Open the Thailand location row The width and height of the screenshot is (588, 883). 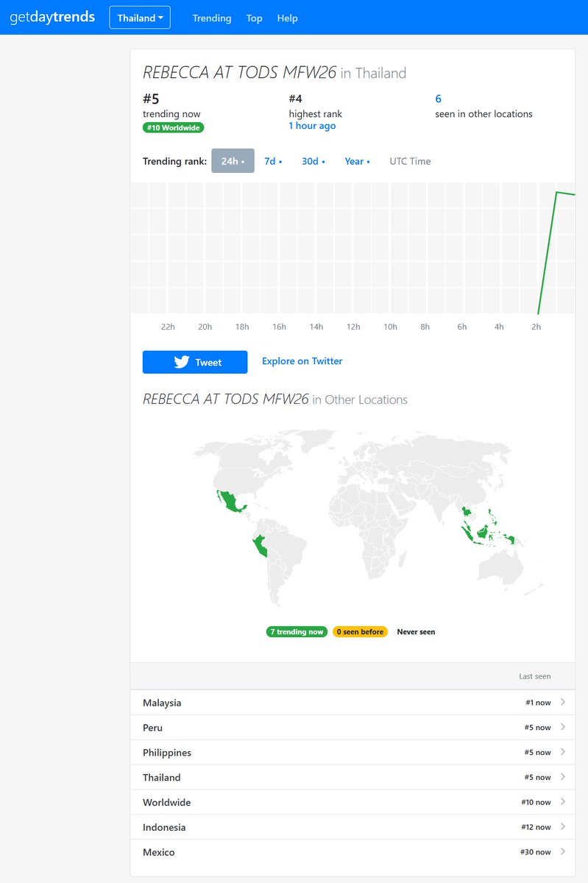point(353,778)
